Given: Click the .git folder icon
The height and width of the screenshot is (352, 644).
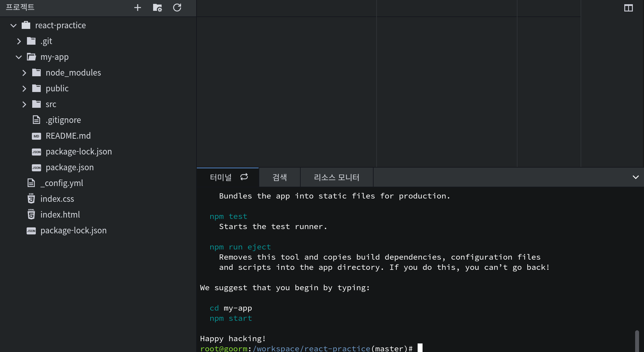Looking at the screenshot, I should 31,41.
